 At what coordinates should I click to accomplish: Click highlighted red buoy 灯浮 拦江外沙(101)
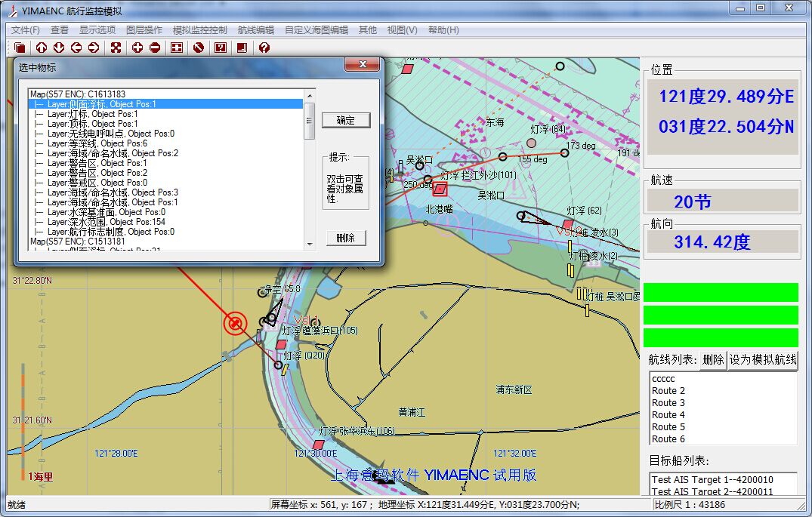pyautogui.click(x=440, y=189)
